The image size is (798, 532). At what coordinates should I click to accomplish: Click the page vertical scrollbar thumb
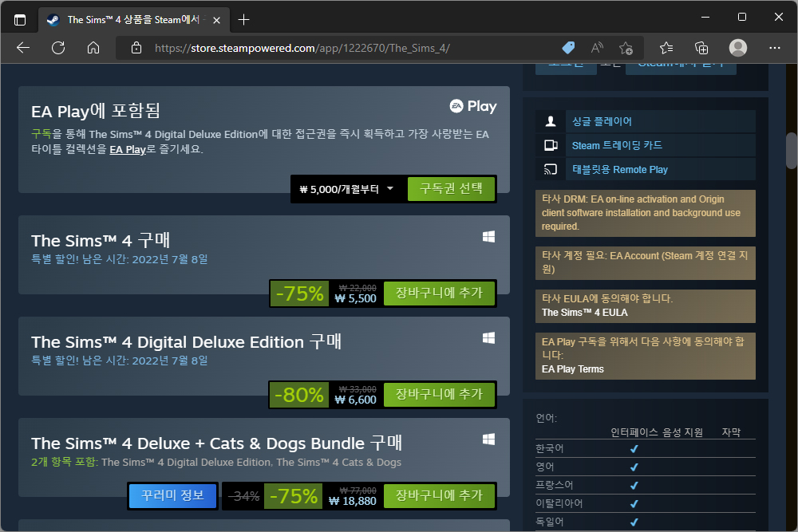[791, 151]
